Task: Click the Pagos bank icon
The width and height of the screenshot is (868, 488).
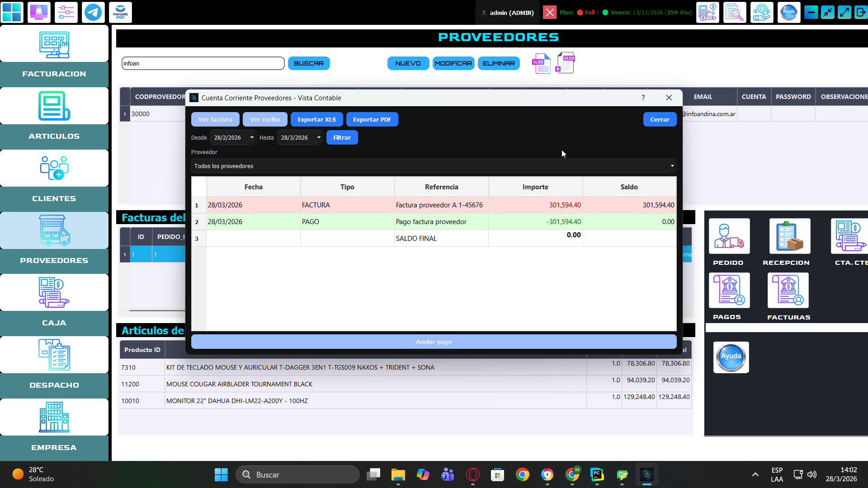Action: pyautogui.click(x=729, y=291)
